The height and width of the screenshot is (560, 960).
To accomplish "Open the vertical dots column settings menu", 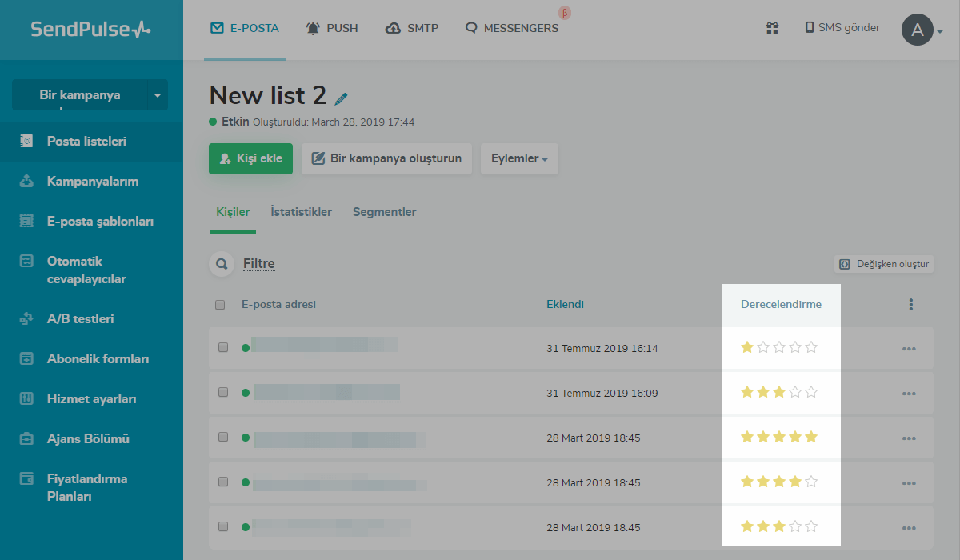I will [x=910, y=305].
